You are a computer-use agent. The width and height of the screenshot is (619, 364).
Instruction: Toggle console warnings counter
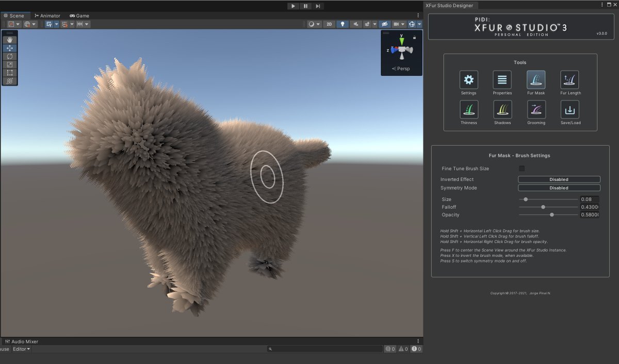click(x=403, y=349)
